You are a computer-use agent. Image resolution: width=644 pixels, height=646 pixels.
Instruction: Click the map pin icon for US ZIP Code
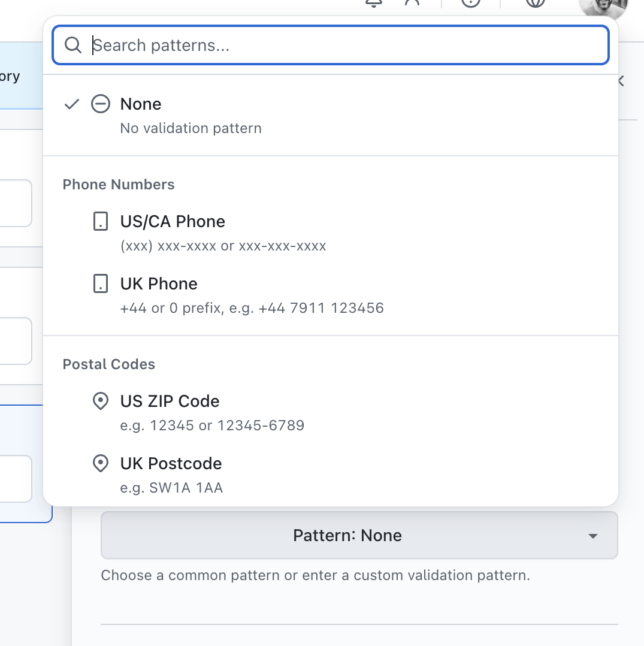(101, 402)
